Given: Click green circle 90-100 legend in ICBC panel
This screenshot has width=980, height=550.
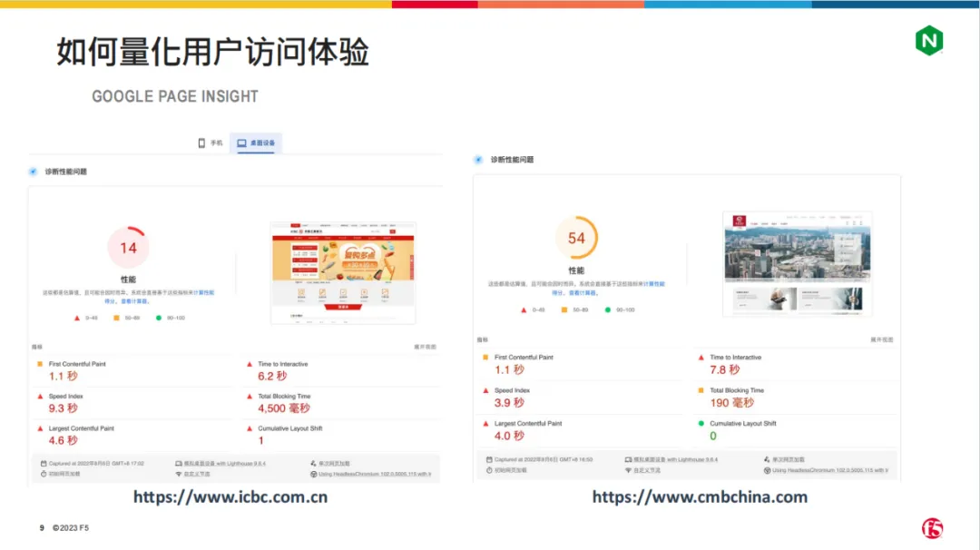Looking at the screenshot, I should (159, 319).
